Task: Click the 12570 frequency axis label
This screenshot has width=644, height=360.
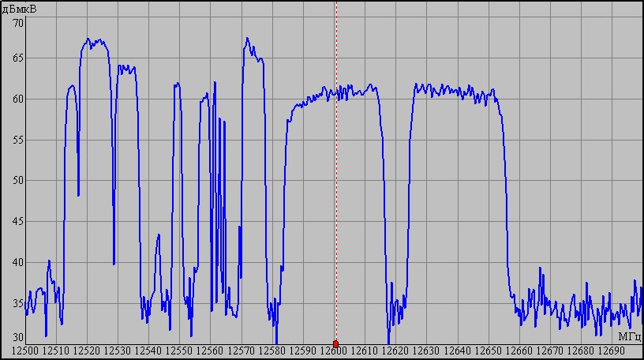Action: point(241,351)
